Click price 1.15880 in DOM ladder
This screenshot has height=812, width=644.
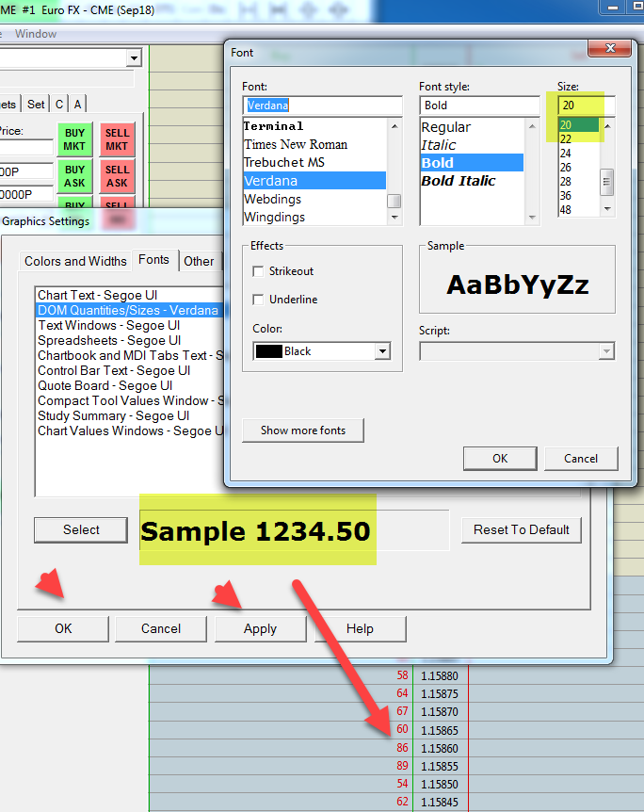click(x=440, y=675)
